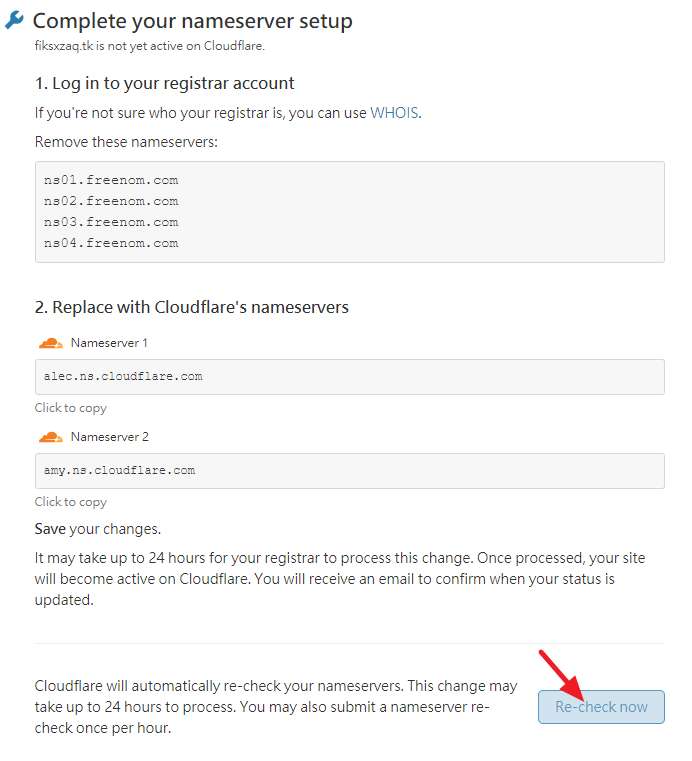Click the Nameserver 2 label
692x761 pixels.
(109, 437)
